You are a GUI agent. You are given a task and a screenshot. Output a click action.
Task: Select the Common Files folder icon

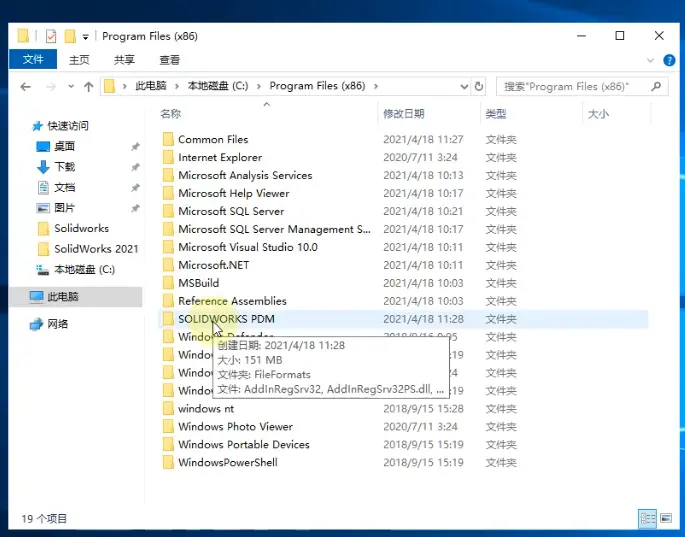pos(168,139)
